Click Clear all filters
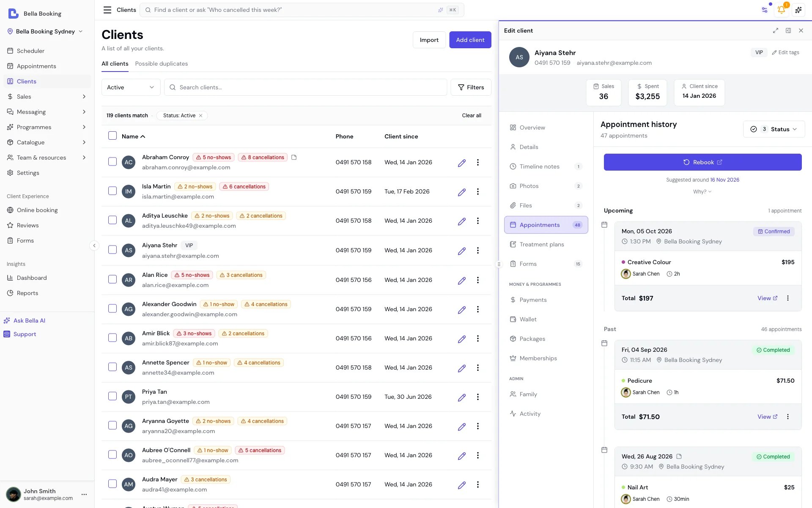This screenshot has height=508, width=812. point(472,116)
